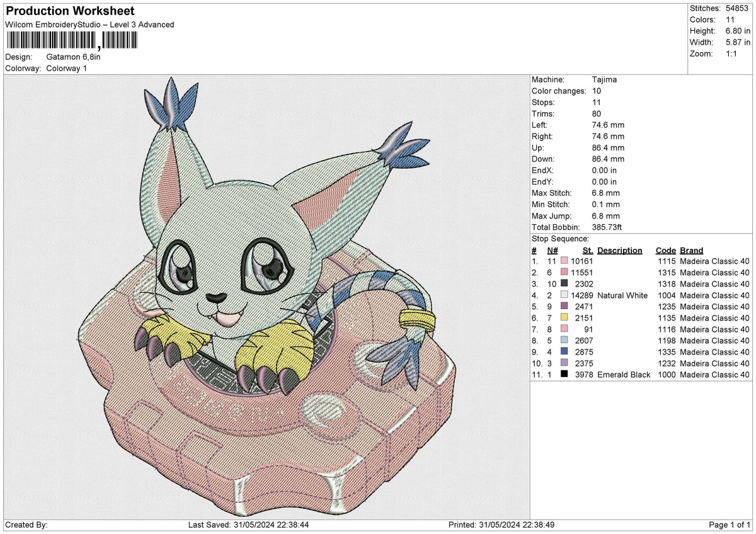The image size is (756, 534).
Task: Click the 'Production Worksheet' heading
Action: (70, 11)
